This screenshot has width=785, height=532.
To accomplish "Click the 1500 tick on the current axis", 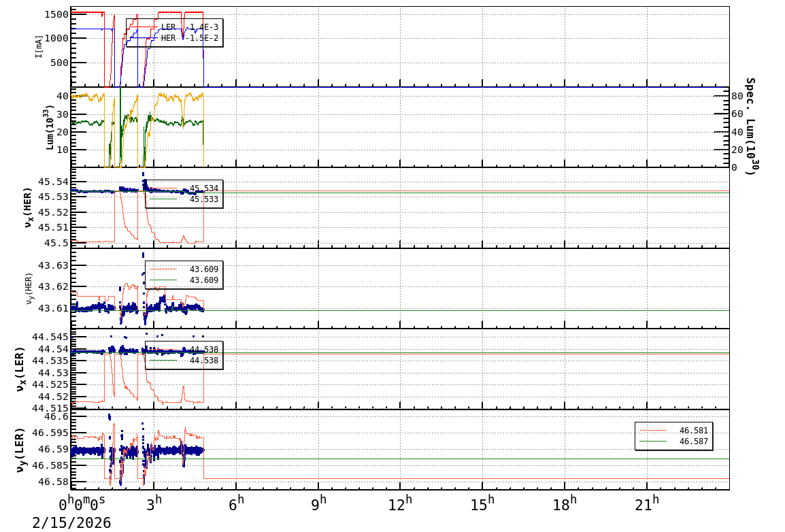I will (x=56, y=14).
